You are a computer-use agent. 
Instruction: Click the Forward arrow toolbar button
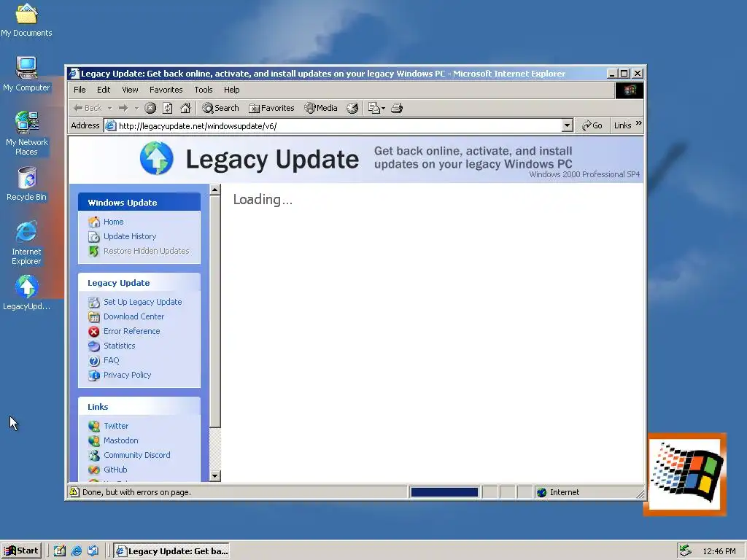[x=123, y=108]
